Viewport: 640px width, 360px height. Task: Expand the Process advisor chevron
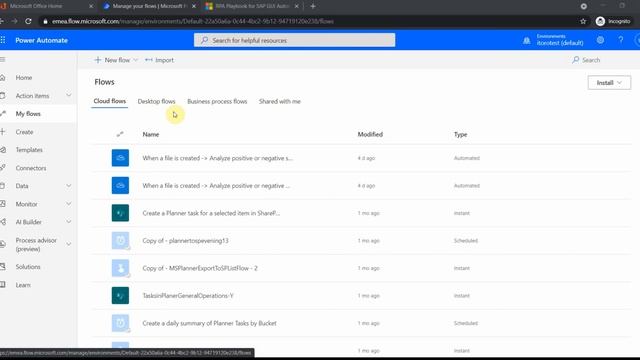[x=69, y=244]
